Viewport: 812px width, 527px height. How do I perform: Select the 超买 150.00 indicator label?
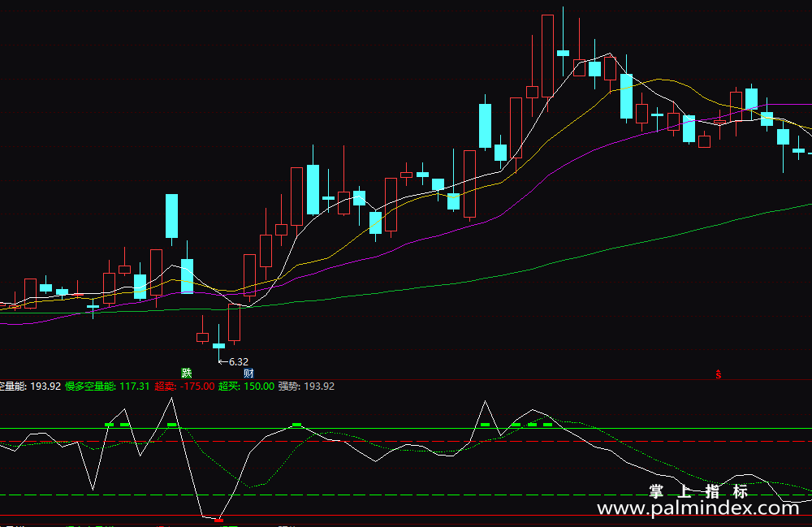(x=247, y=387)
